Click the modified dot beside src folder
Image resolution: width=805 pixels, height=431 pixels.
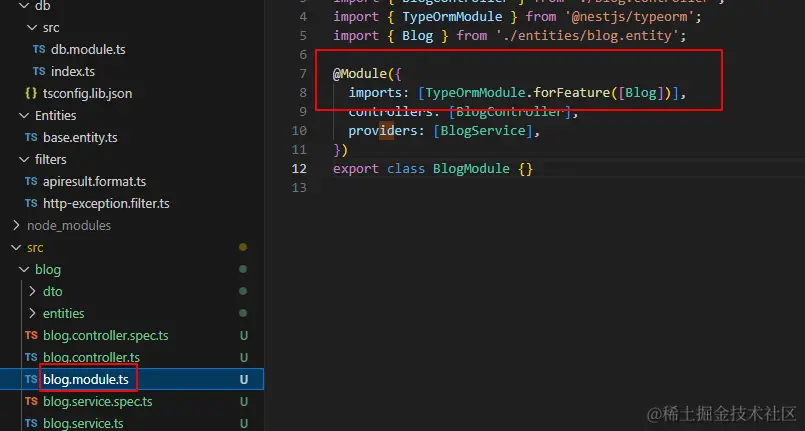click(243, 247)
